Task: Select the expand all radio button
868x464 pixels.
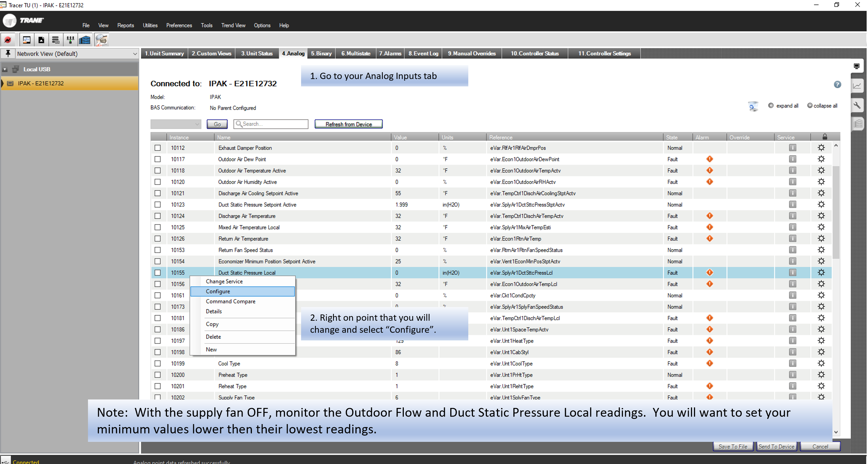Action: click(x=771, y=106)
